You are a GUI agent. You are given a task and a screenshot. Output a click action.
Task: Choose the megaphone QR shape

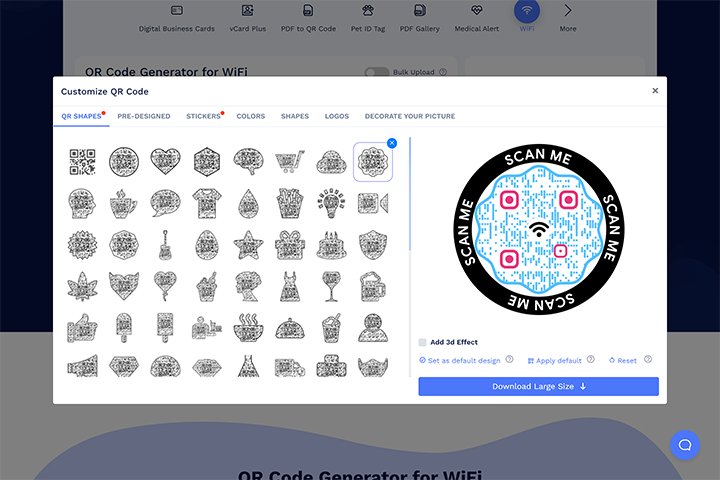pos(82,366)
